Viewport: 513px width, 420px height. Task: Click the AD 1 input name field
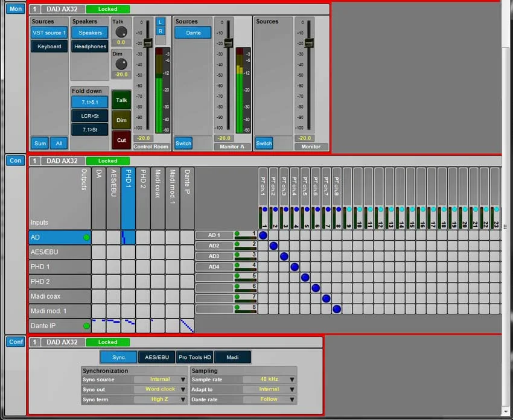click(x=214, y=235)
